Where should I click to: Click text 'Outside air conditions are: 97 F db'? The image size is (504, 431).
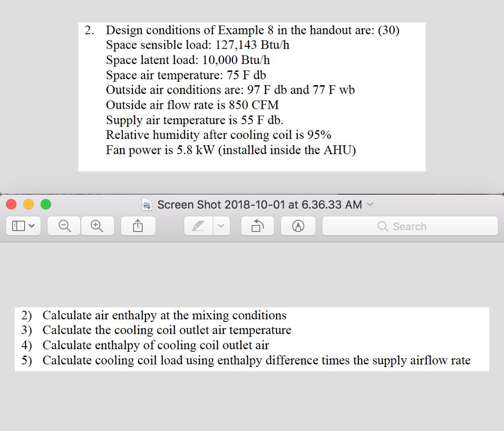196,90
